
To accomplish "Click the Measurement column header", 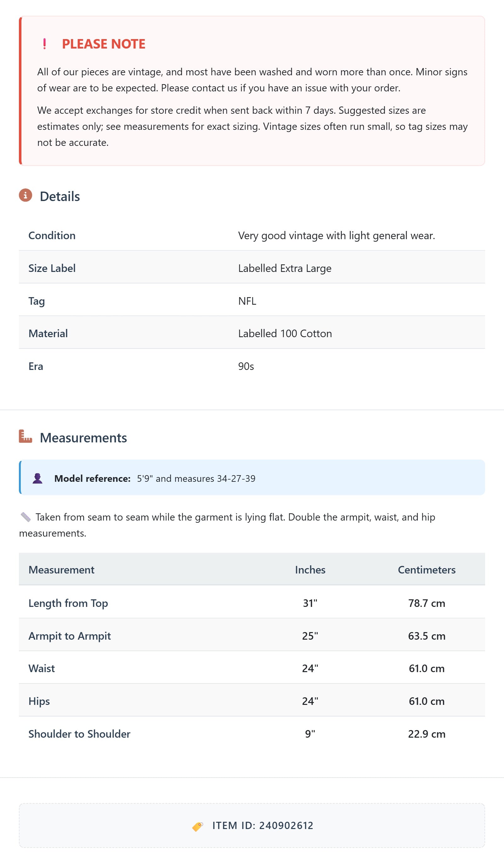I will [x=61, y=569].
